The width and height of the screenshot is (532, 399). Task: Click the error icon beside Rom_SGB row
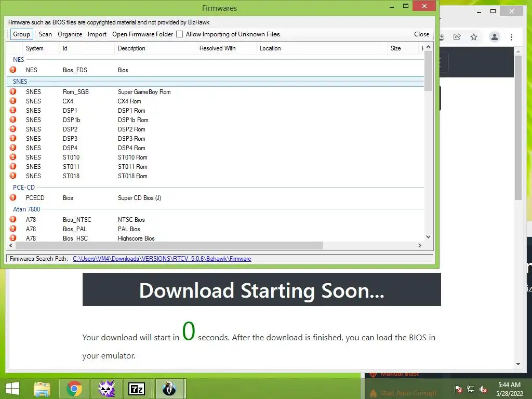[x=13, y=91]
